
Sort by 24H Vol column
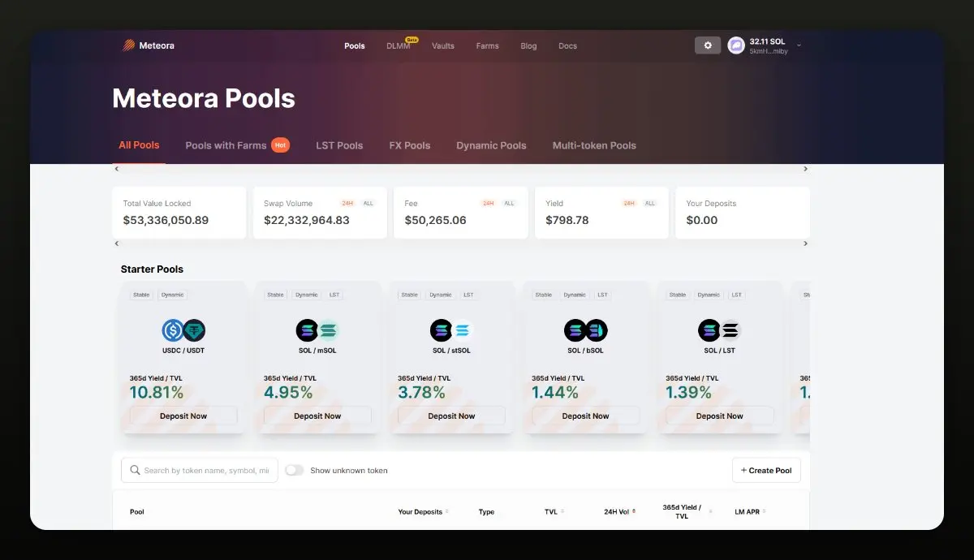(620, 512)
